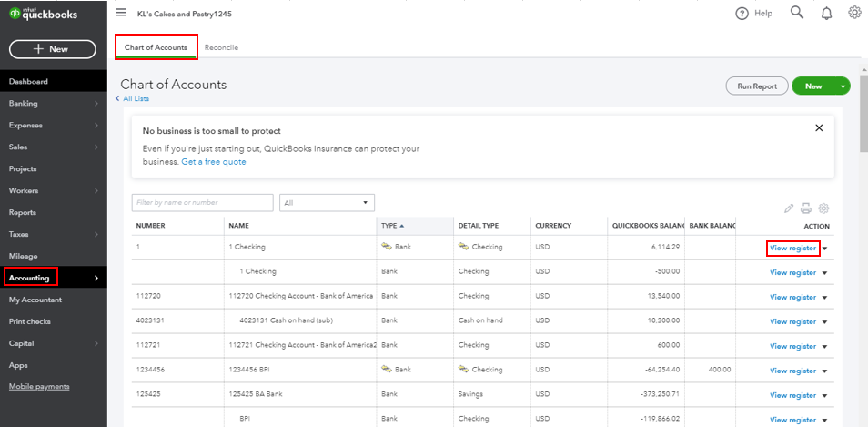868x427 pixels.
Task: Click bank feed icon in 1 Checking type cell
Action: [x=387, y=247]
